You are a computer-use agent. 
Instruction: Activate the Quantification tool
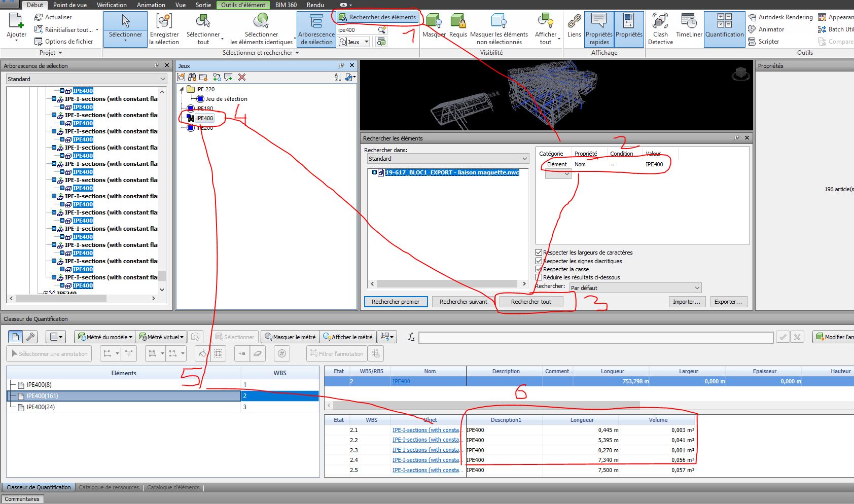(x=724, y=28)
